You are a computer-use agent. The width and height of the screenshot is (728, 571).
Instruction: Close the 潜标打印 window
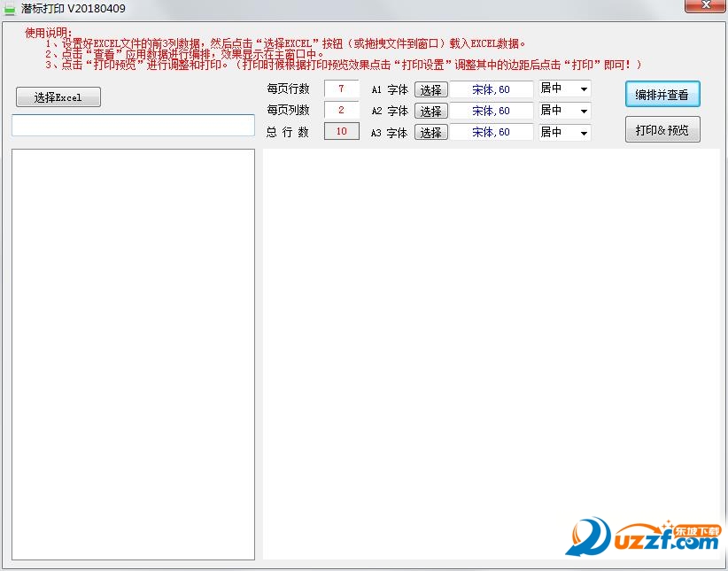pos(705,5)
